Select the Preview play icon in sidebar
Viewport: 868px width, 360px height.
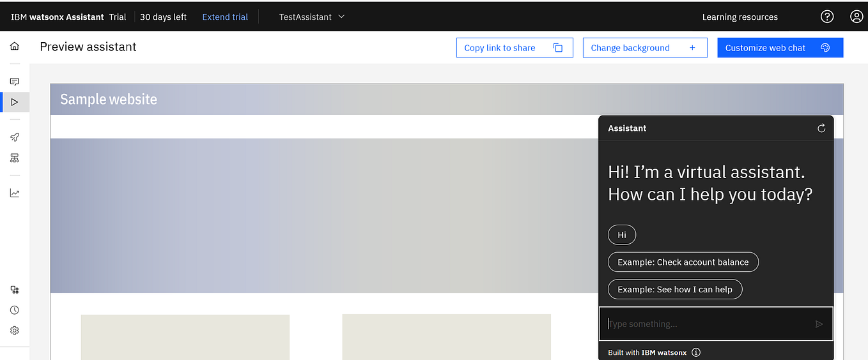point(15,102)
